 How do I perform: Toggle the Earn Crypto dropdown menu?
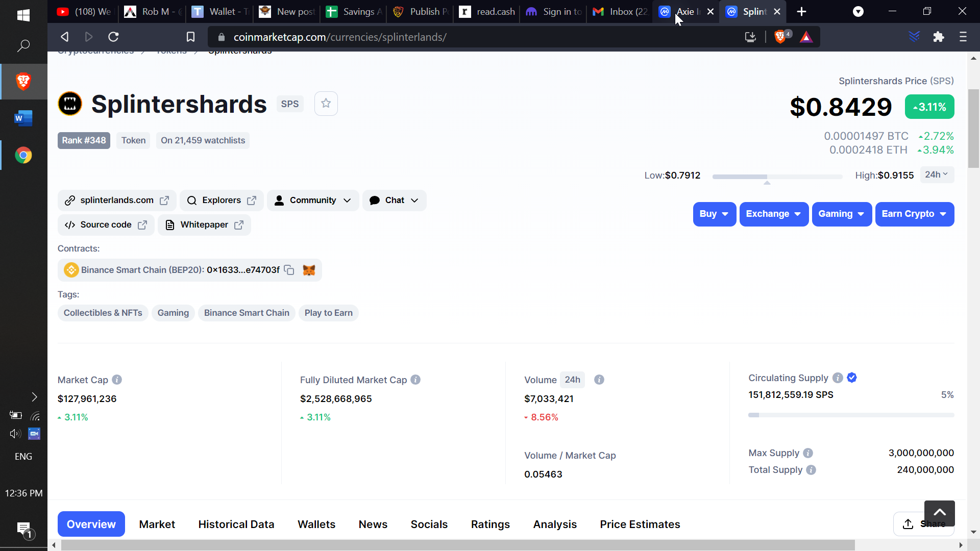pos(914,213)
